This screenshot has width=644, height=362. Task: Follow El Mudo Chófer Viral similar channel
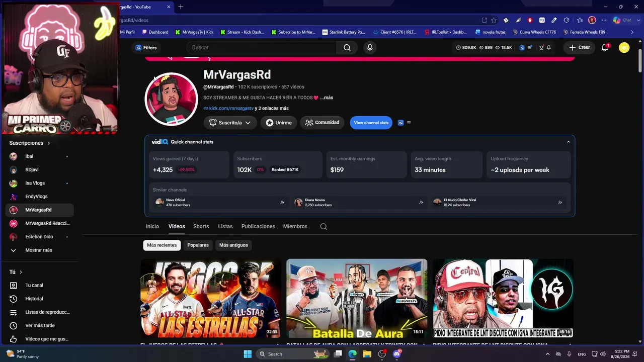(560, 203)
